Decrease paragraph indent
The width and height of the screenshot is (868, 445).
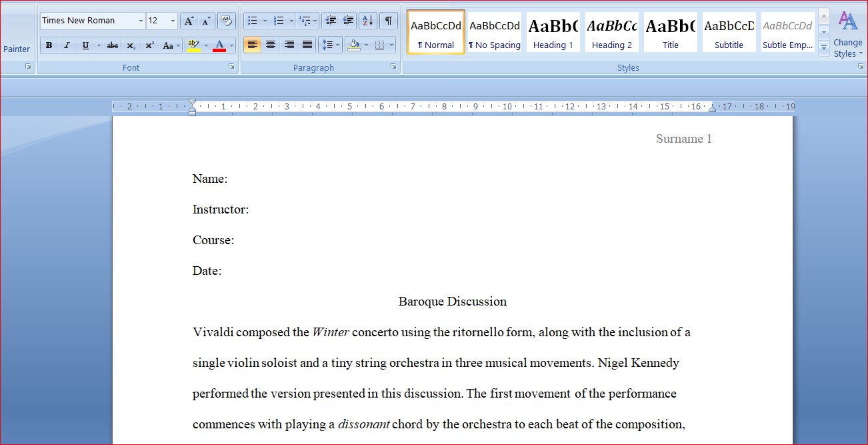pyautogui.click(x=331, y=21)
